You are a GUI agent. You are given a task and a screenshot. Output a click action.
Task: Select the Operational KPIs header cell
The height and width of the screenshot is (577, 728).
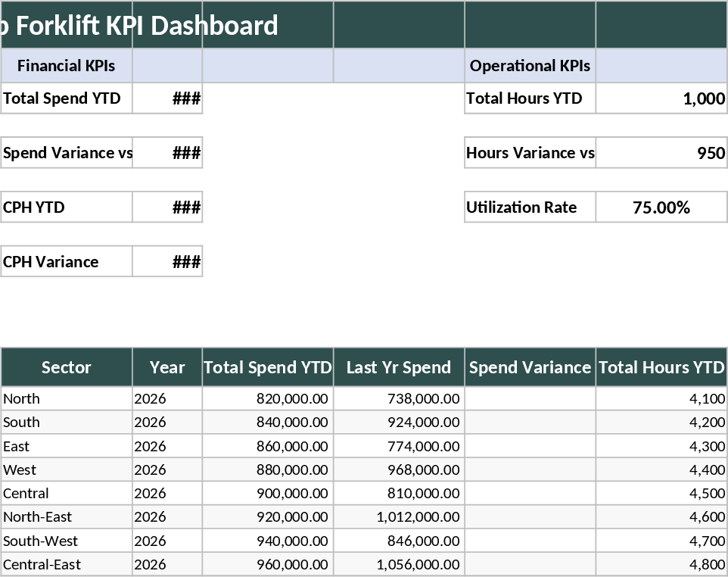coord(530,66)
